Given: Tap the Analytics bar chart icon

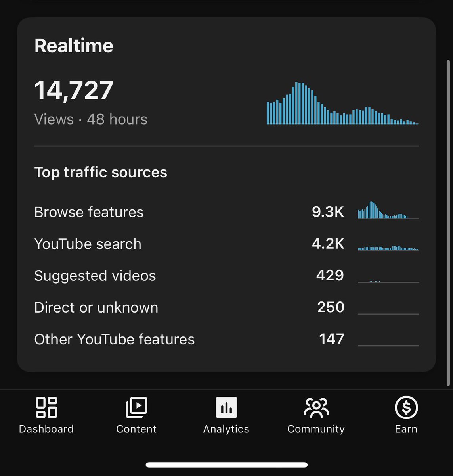Looking at the screenshot, I should [x=226, y=407].
